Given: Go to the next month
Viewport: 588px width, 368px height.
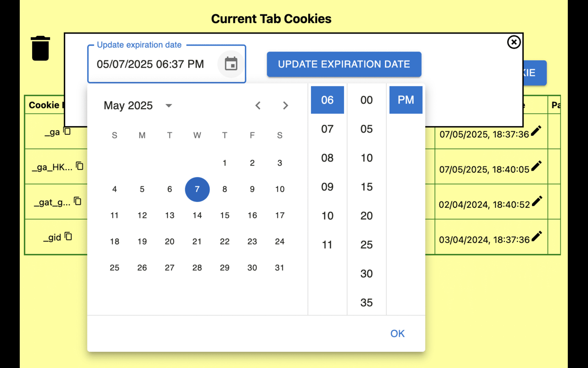Looking at the screenshot, I should pyautogui.click(x=285, y=105).
